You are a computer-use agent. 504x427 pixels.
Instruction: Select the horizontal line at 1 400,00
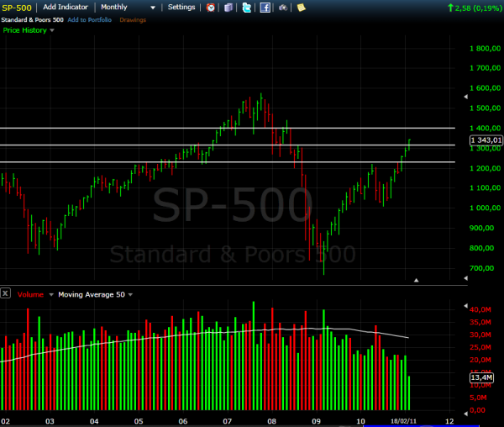tap(228, 128)
